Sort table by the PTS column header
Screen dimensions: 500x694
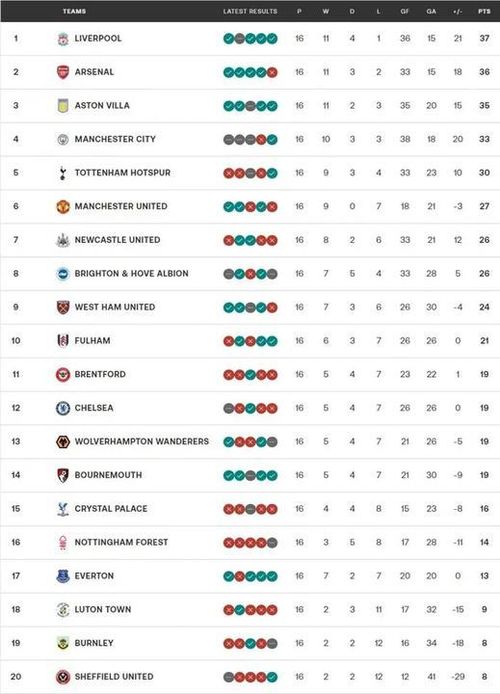pos(484,11)
